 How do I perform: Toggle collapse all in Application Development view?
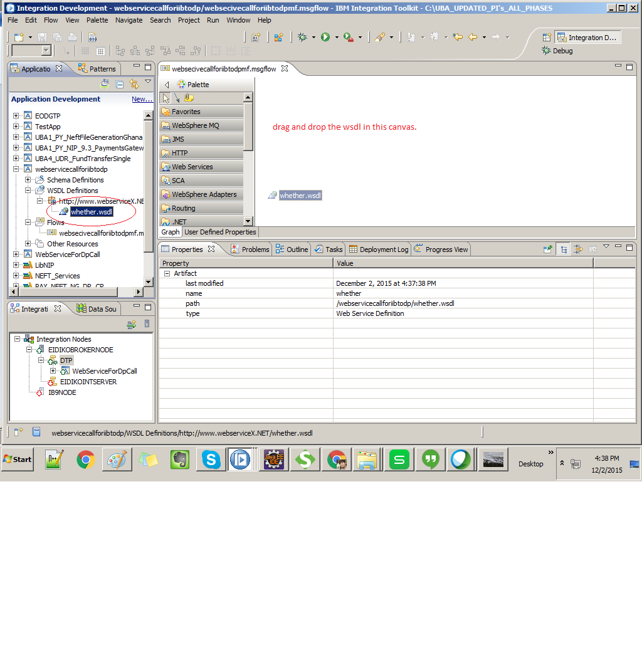point(120,83)
